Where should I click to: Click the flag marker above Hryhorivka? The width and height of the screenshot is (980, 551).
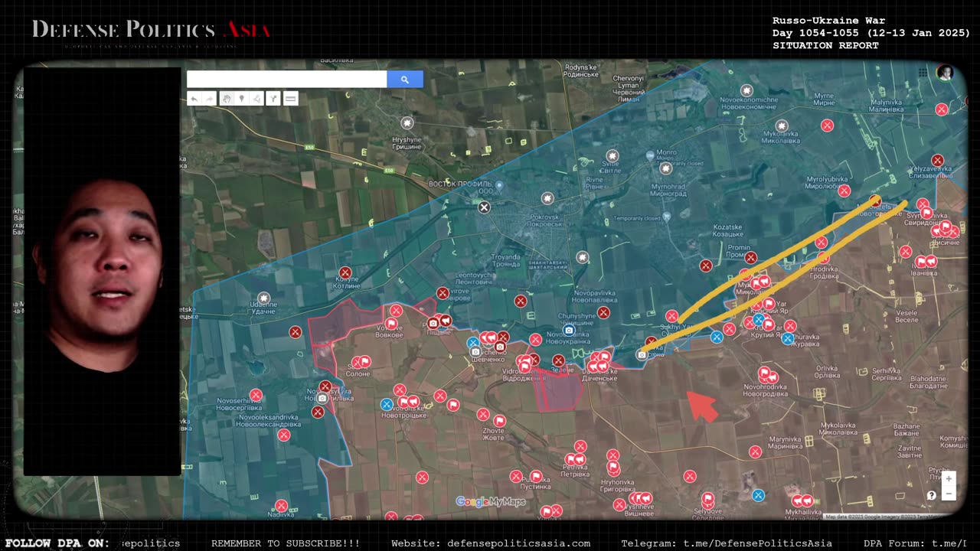click(613, 468)
